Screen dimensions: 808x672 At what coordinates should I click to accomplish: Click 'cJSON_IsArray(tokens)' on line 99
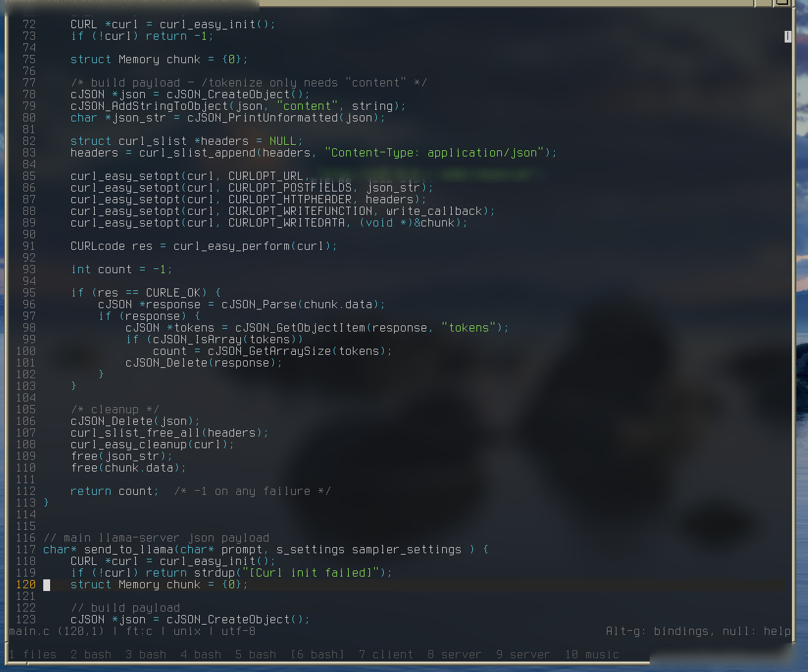tap(224, 340)
